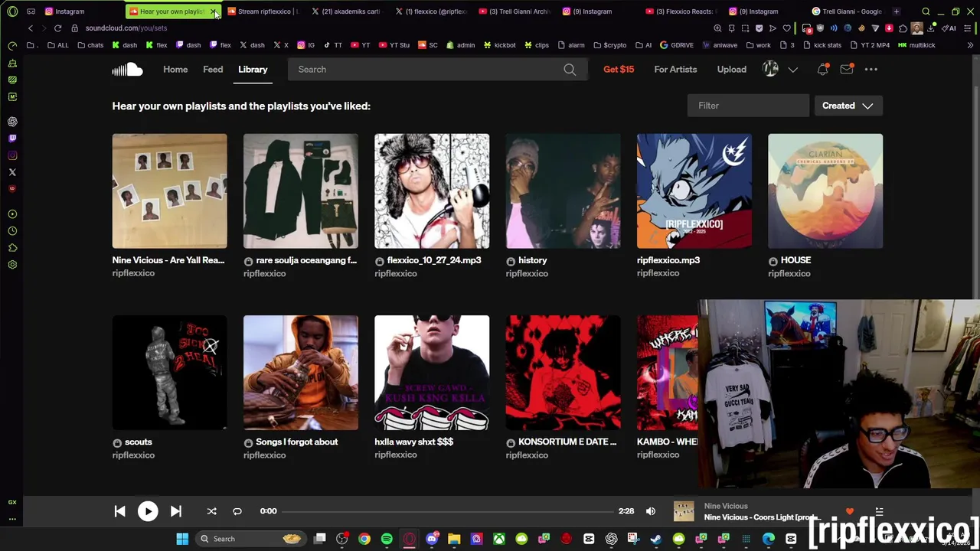Click the user profile avatar
The image size is (980, 551).
point(771,70)
